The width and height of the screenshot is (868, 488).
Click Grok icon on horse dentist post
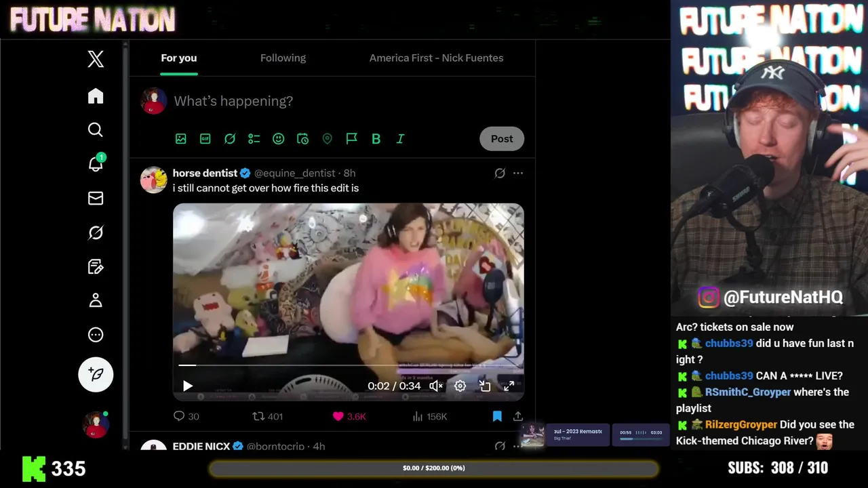(500, 173)
